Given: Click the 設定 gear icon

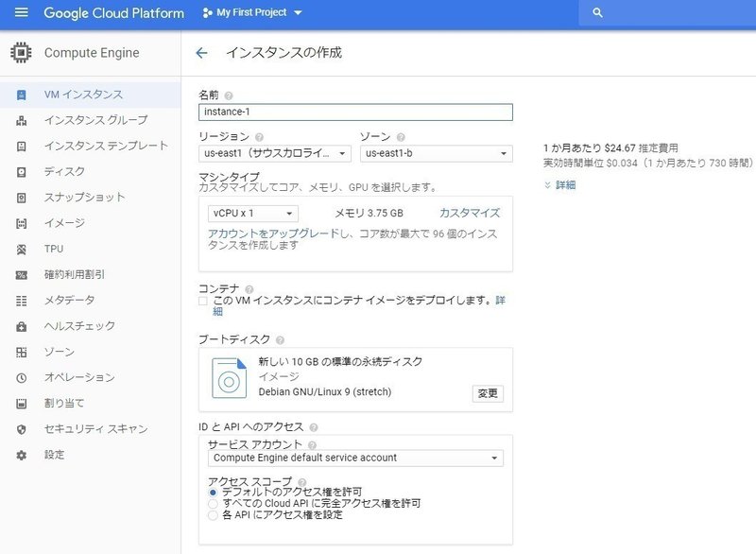Looking at the screenshot, I should click(21, 455).
